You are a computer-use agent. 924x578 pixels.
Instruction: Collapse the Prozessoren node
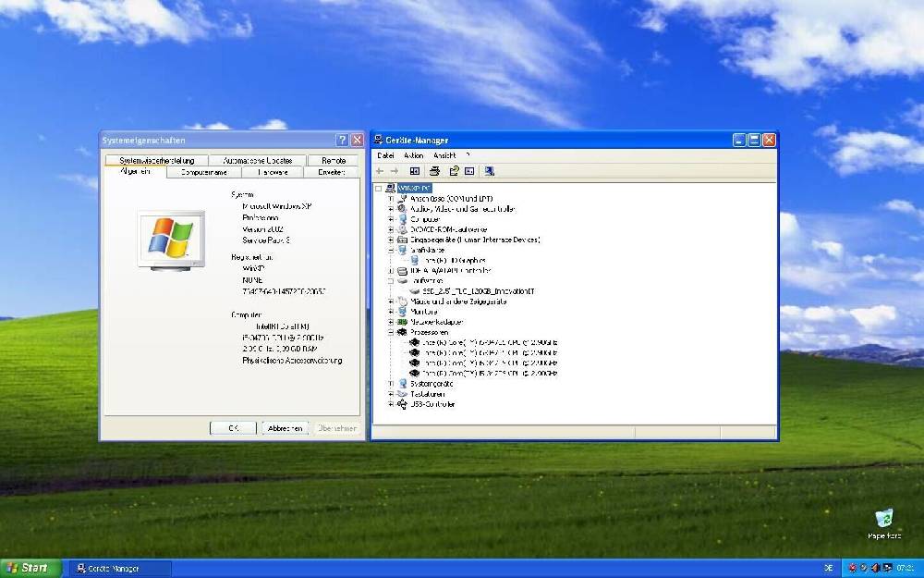390,333
